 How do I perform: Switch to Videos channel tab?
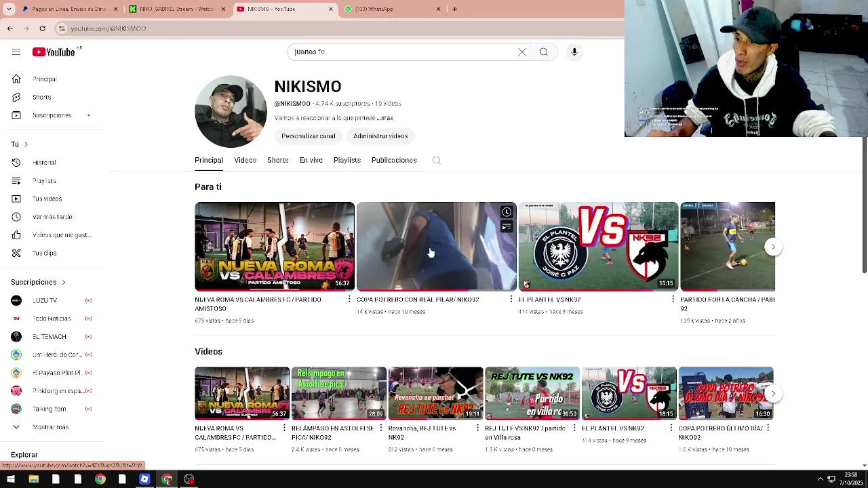point(245,161)
